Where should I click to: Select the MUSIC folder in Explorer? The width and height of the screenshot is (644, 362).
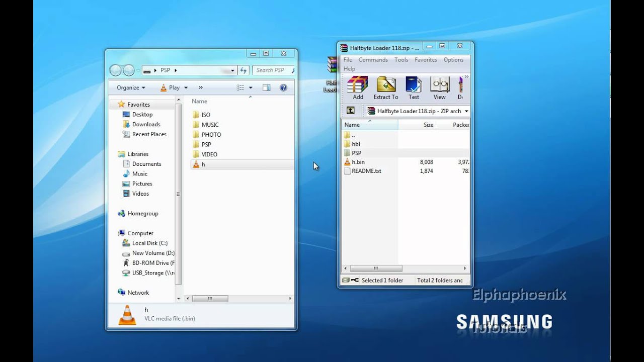[x=206, y=125]
